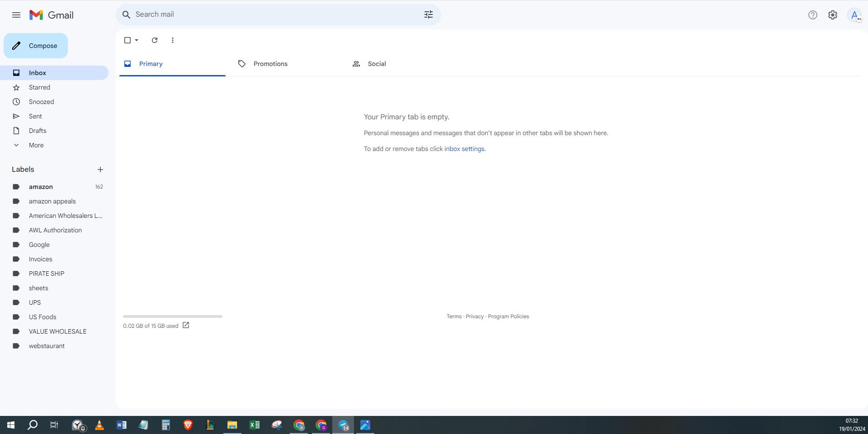Viewport: 868px width, 434px height.
Task: Click the Gmail logo
Action: [x=52, y=15]
